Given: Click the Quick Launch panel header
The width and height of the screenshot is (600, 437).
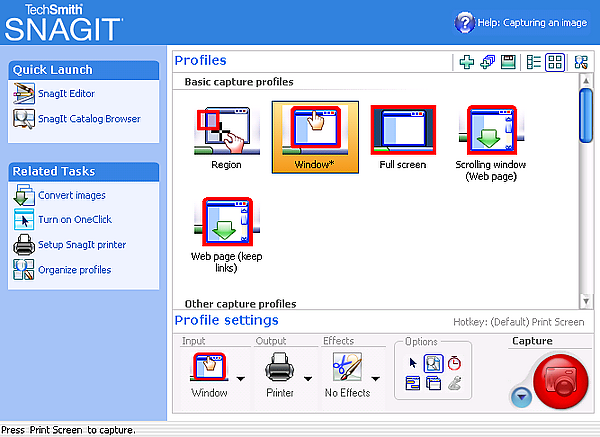Looking at the screenshot, I should [83, 70].
